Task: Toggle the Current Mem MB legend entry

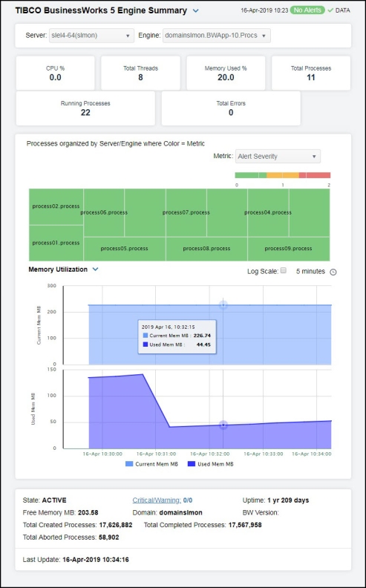Action: click(x=151, y=464)
